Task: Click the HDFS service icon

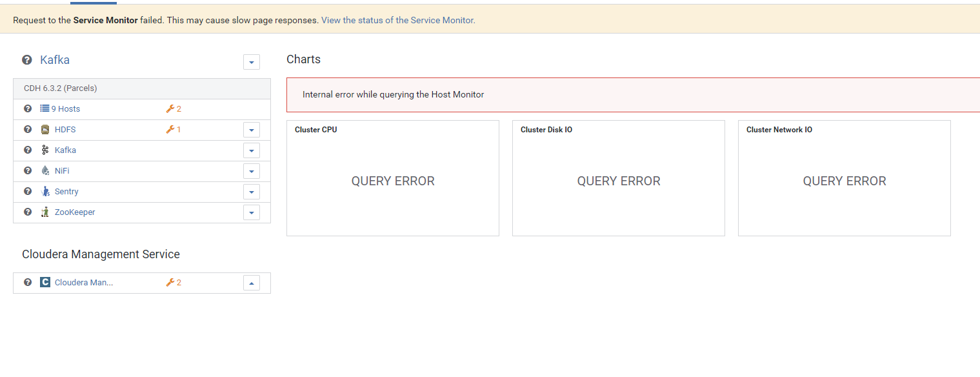Action: pos(45,129)
